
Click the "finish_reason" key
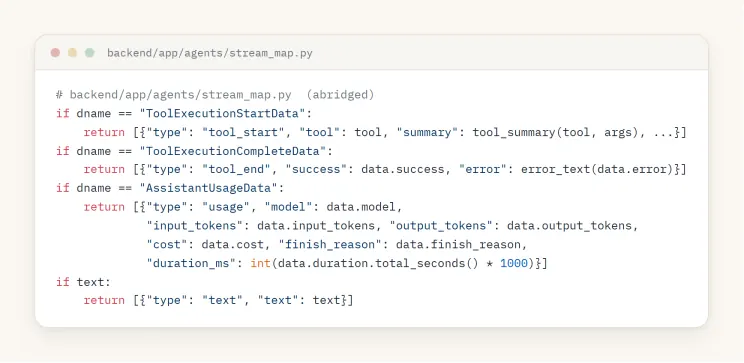click(329, 245)
